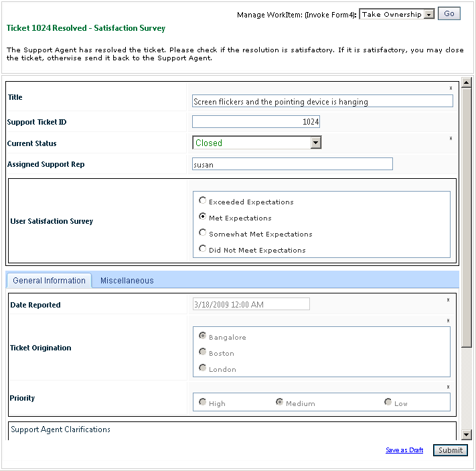The image size is (476, 471).
Task: Submit the satisfaction survey form
Action: point(450,450)
